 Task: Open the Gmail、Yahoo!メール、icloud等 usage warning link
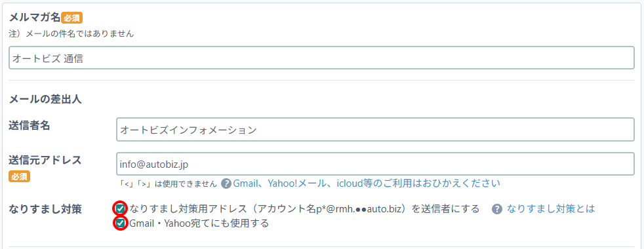367,183
